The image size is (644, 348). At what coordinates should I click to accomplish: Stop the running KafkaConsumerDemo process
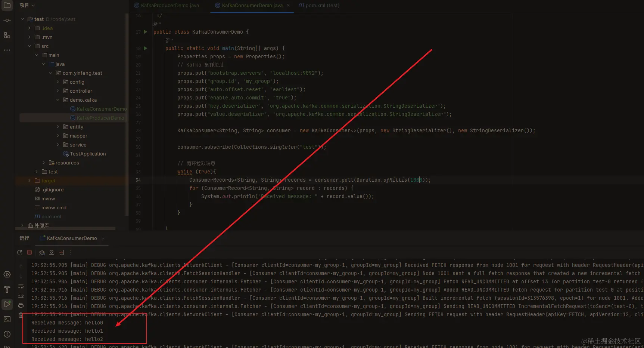[x=29, y=252]
